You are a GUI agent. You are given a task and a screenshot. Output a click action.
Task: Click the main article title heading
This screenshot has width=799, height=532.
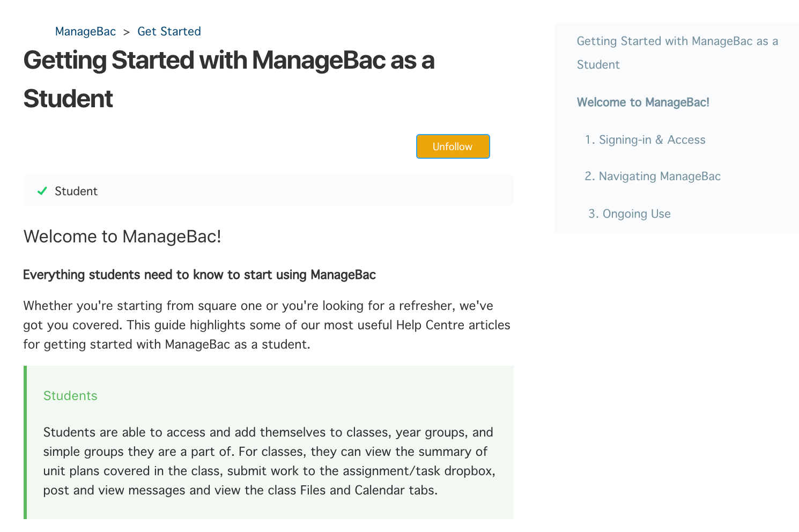229,79
